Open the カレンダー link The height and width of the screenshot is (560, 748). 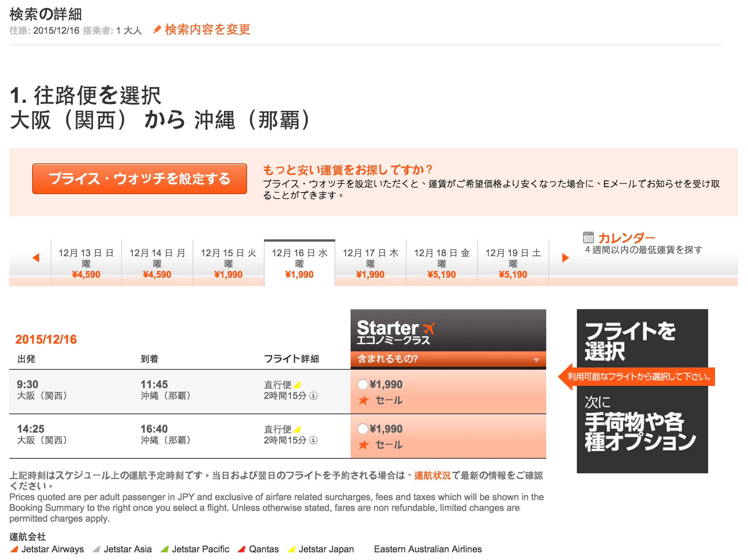point(626,238)
